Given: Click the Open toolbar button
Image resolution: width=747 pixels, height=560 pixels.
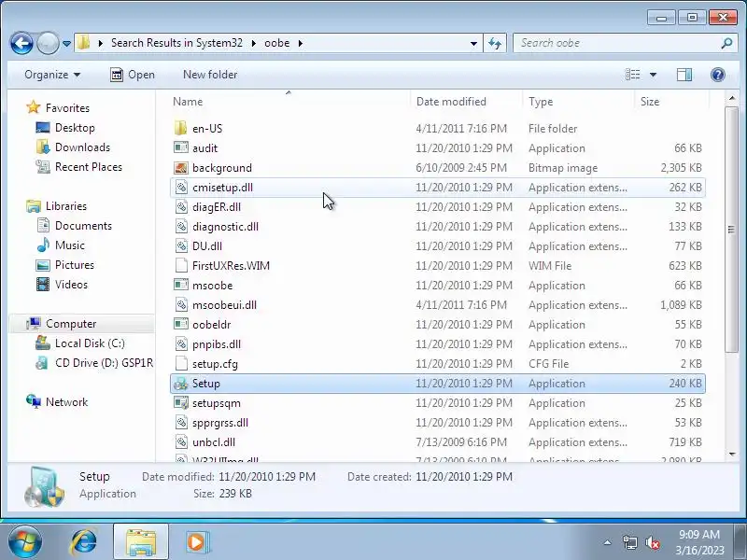Looking at the screenshot, I should (x=133, y=75).
